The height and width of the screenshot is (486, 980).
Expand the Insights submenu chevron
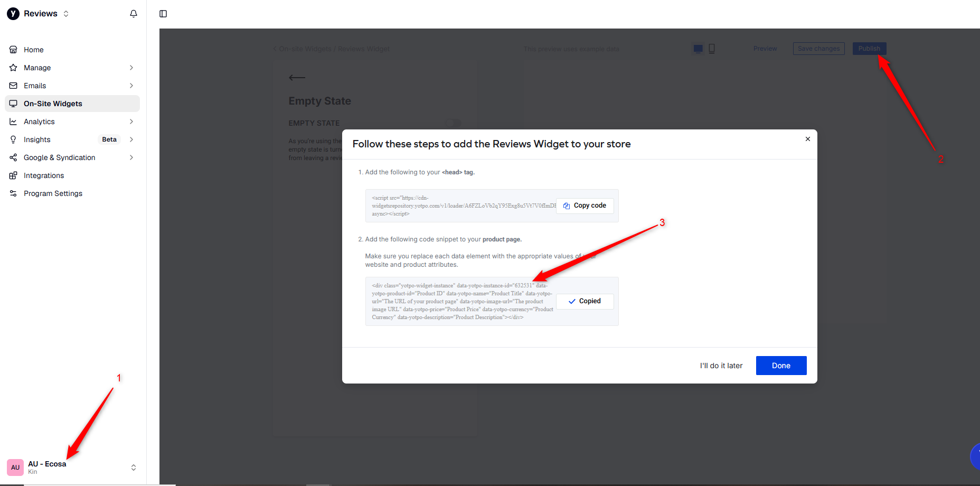pos(131,139)
